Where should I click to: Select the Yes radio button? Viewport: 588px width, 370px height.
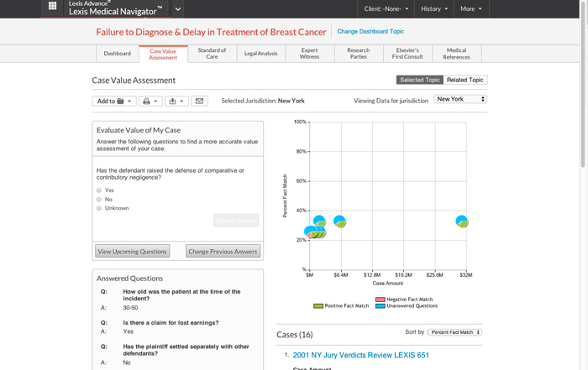coord(99,190)
